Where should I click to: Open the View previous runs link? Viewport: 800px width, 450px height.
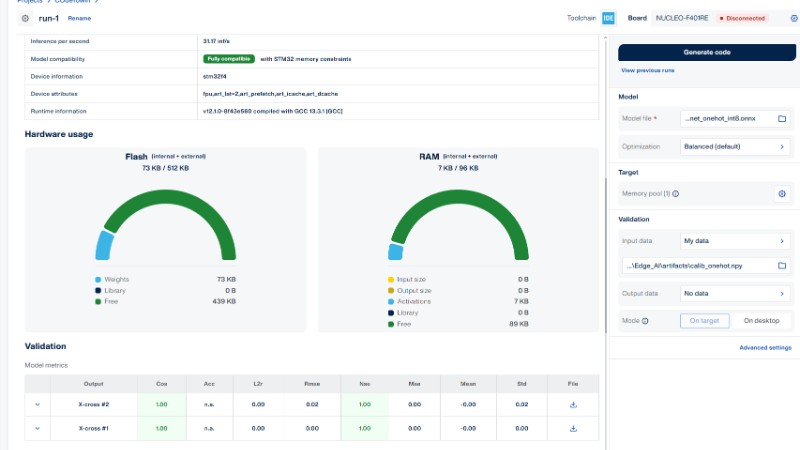point(647,70)
